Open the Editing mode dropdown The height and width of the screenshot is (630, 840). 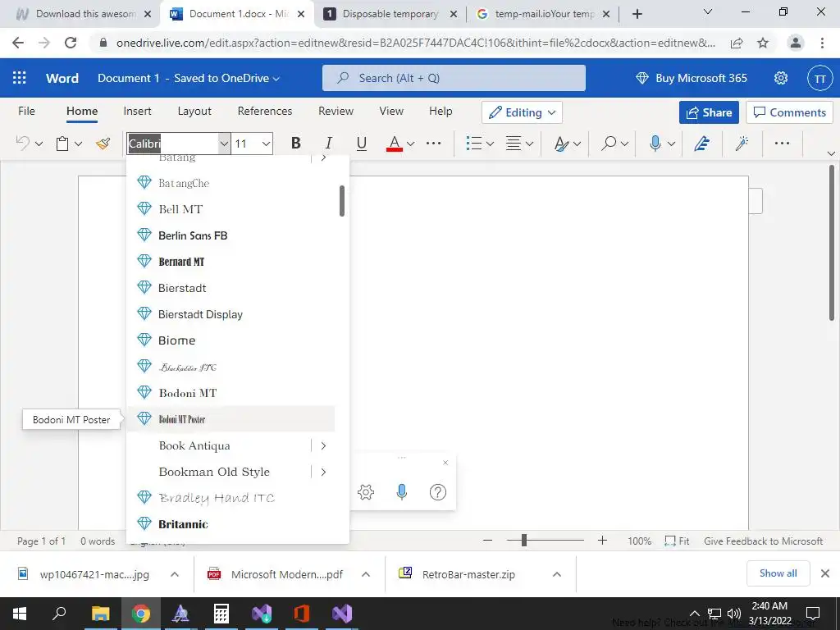[x=522, y=112]
